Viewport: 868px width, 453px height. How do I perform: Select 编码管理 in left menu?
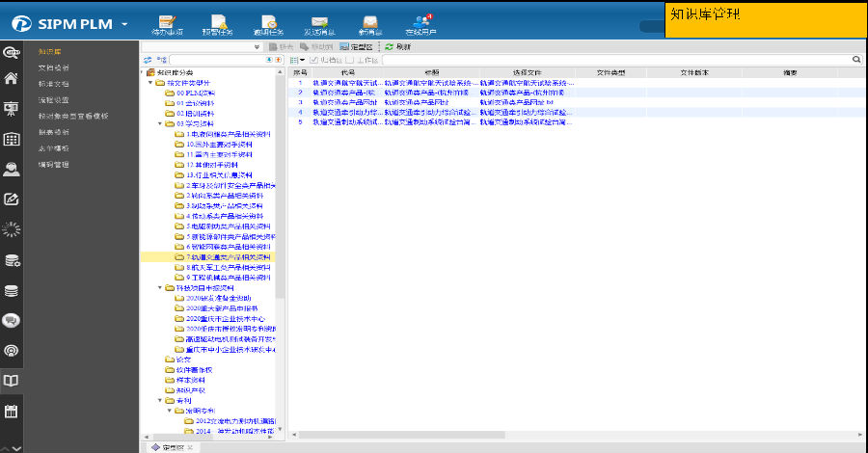tap(53, 164)
